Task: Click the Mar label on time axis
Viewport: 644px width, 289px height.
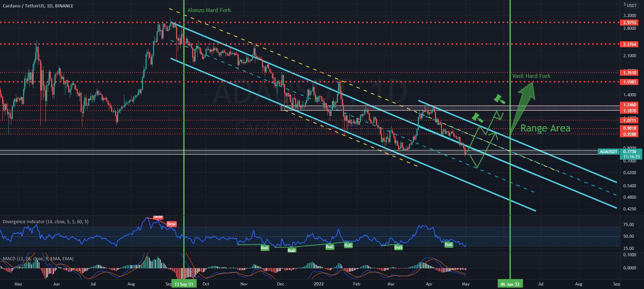Action: (391, 284)
